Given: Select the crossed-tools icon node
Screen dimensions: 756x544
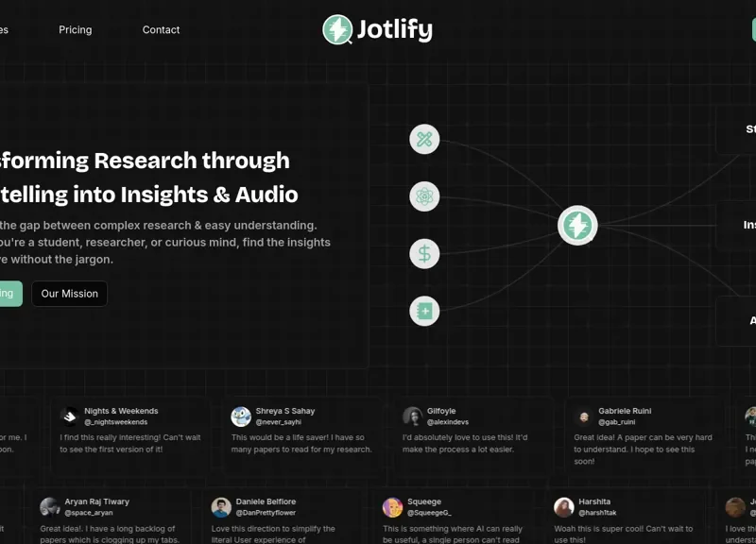Looking at the screenshot, I should point(424,139).
